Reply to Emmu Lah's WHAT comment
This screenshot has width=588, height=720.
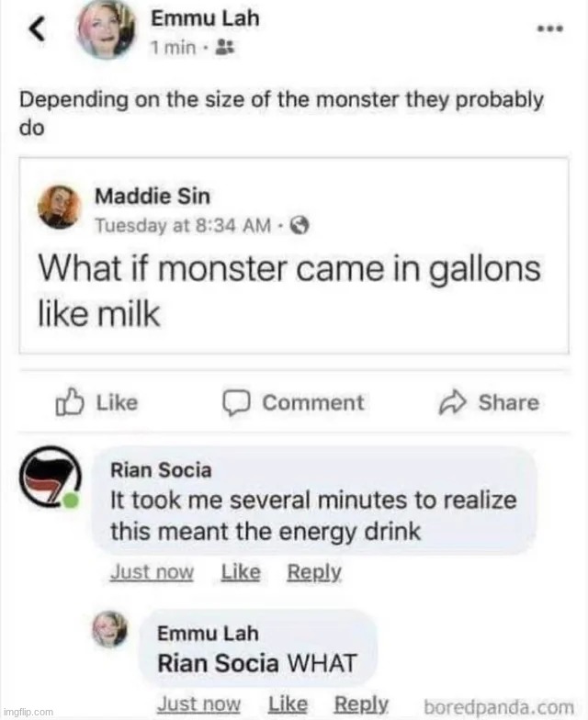(361, 704)
